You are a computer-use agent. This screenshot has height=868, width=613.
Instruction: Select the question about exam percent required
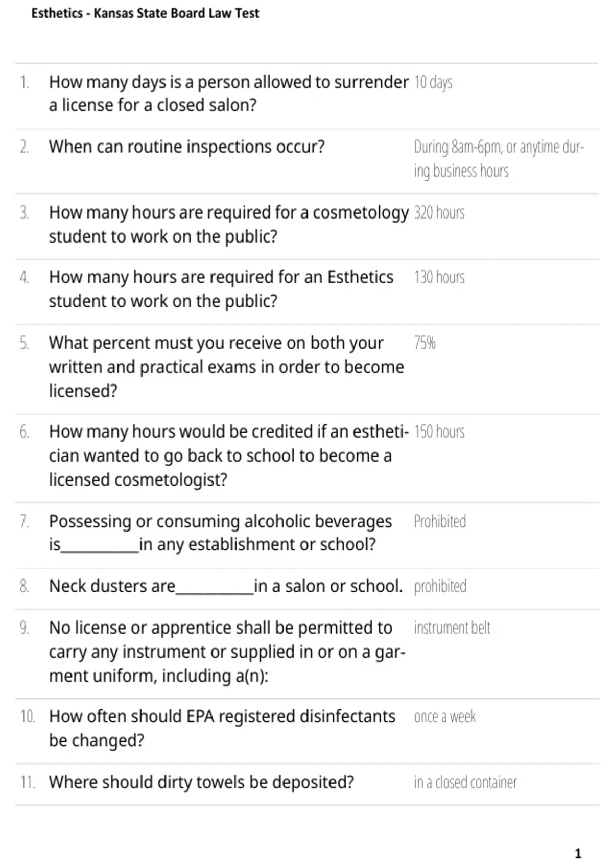[226, 367]
